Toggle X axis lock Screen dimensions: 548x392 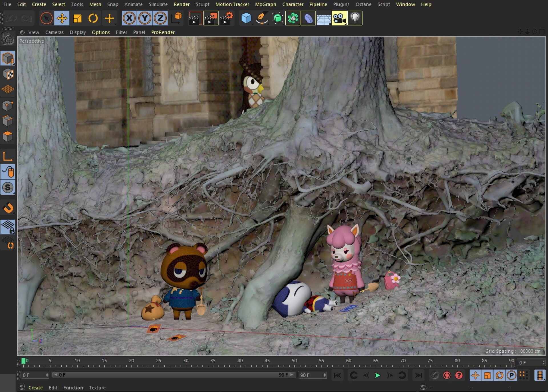pyautogui.click(x=129, y=19)
